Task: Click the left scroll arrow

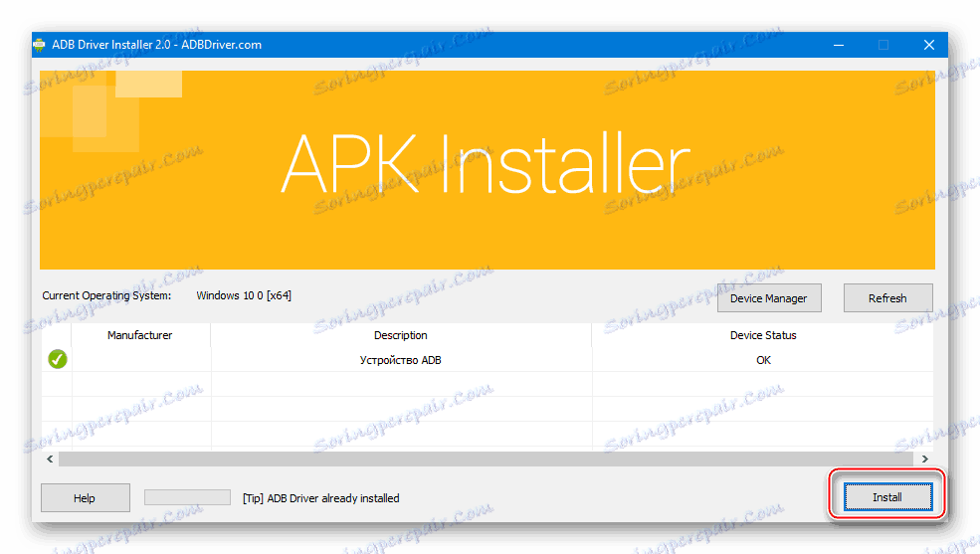Action: click(x=50, y=460)
